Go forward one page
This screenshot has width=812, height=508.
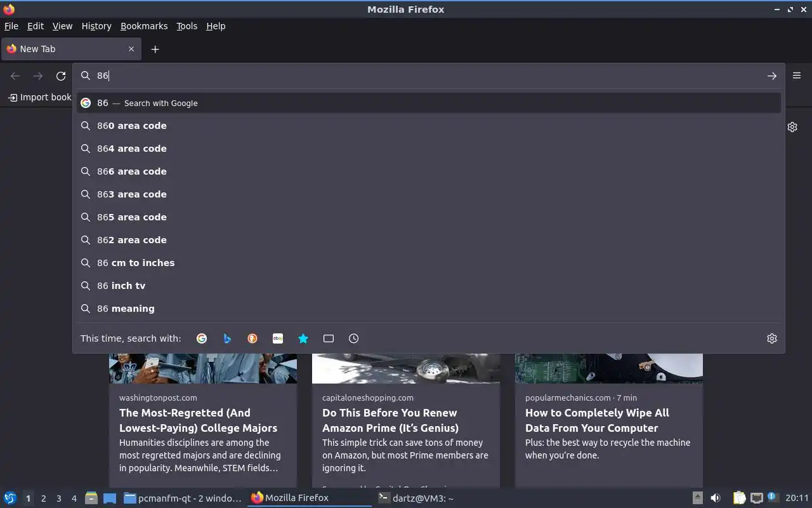pyautogui.click(x=38, y=76)
